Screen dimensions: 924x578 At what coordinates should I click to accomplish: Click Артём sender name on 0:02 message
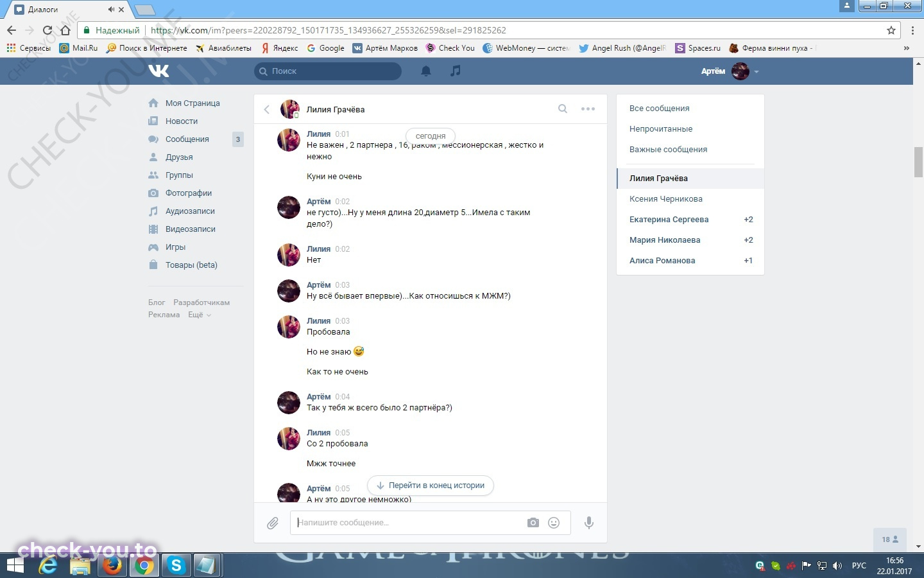(318, 201)
